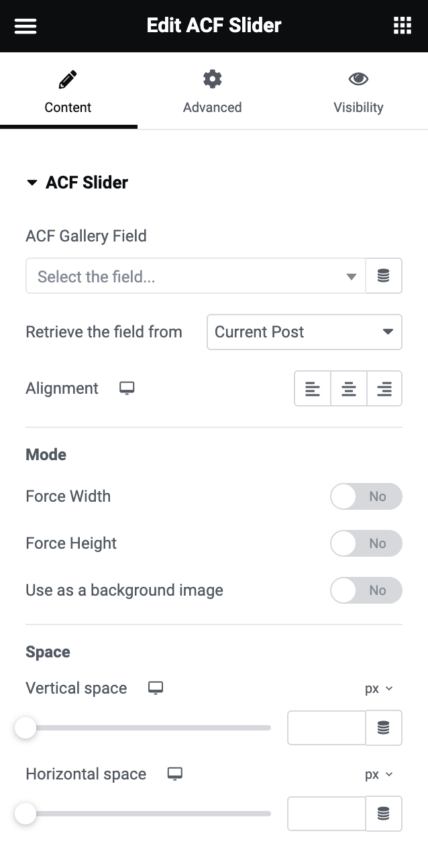Open the px unit selector for Vertical space
This screenshot has width=428, height=868.
379,688
